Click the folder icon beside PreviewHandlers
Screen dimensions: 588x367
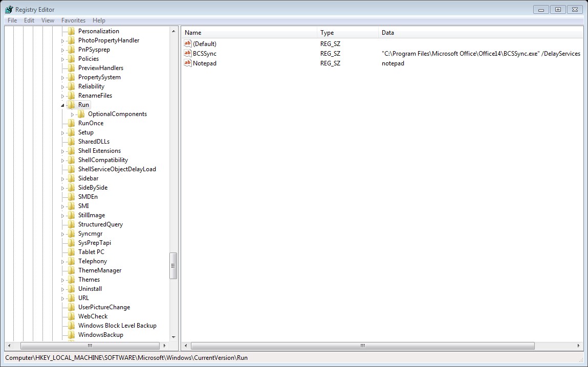click(71, 68)
